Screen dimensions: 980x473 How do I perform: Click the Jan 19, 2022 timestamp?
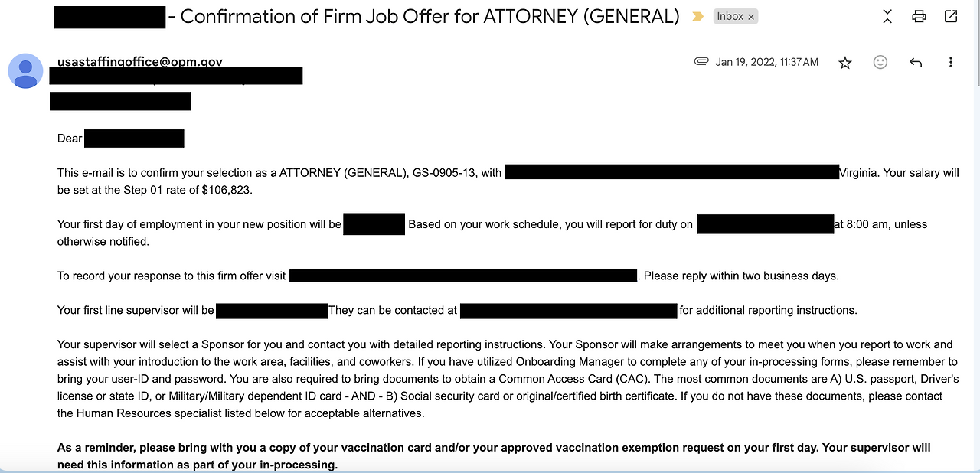pos(766,62)
